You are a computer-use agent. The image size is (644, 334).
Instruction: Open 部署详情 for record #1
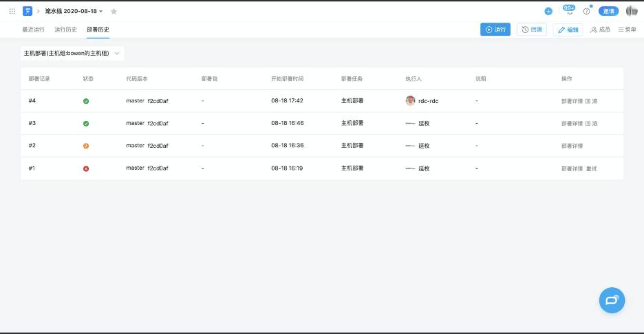572,168
